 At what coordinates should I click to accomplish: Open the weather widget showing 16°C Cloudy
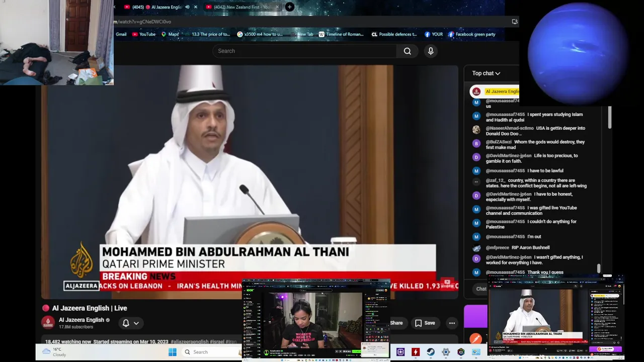tap(55, 352)
